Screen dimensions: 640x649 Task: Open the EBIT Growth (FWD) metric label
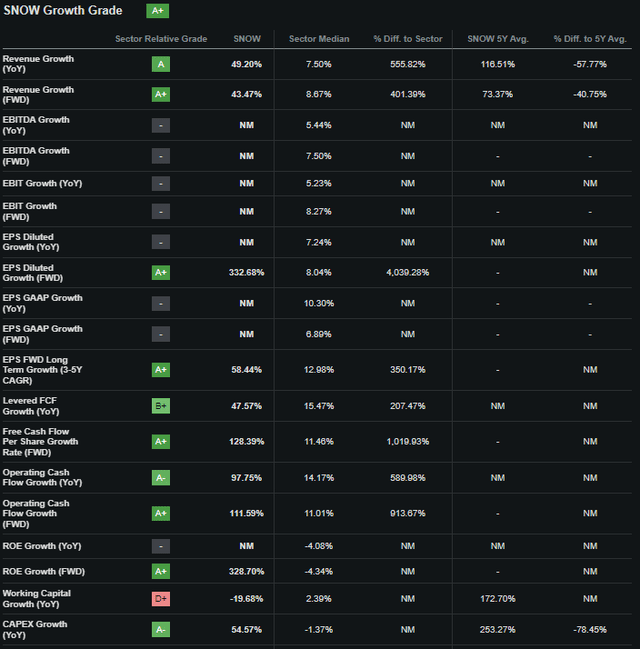point(30,212)
